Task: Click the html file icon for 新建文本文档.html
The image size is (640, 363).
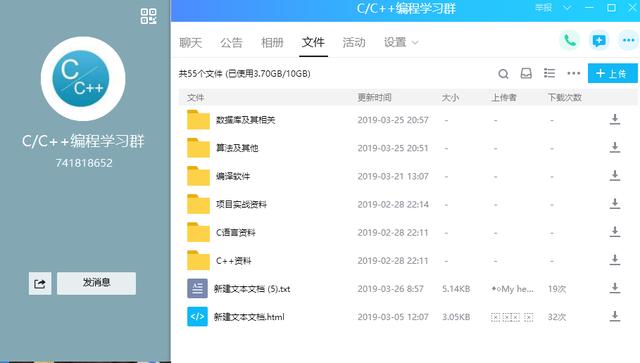Action: point(198,317)
